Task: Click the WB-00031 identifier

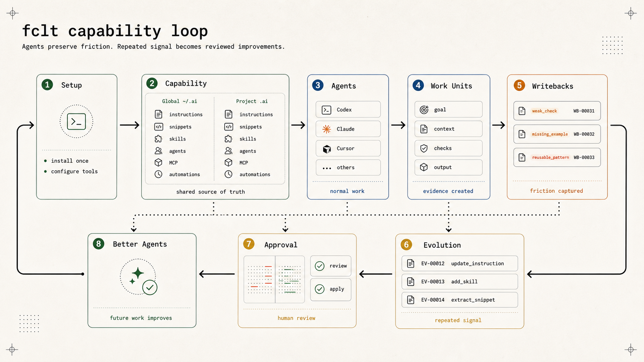Action: tap(584, 111)
